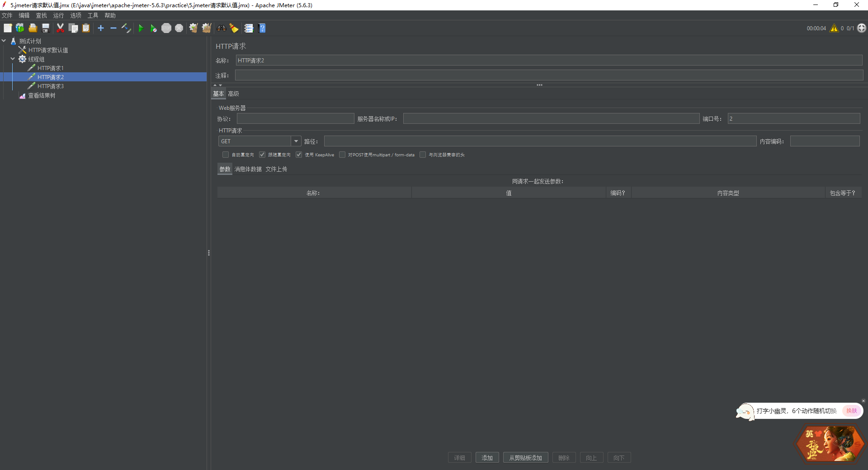The width and height of the screenshot is (868, 470).
Task: Open the 文件 menu
Action: coord(7,15)
